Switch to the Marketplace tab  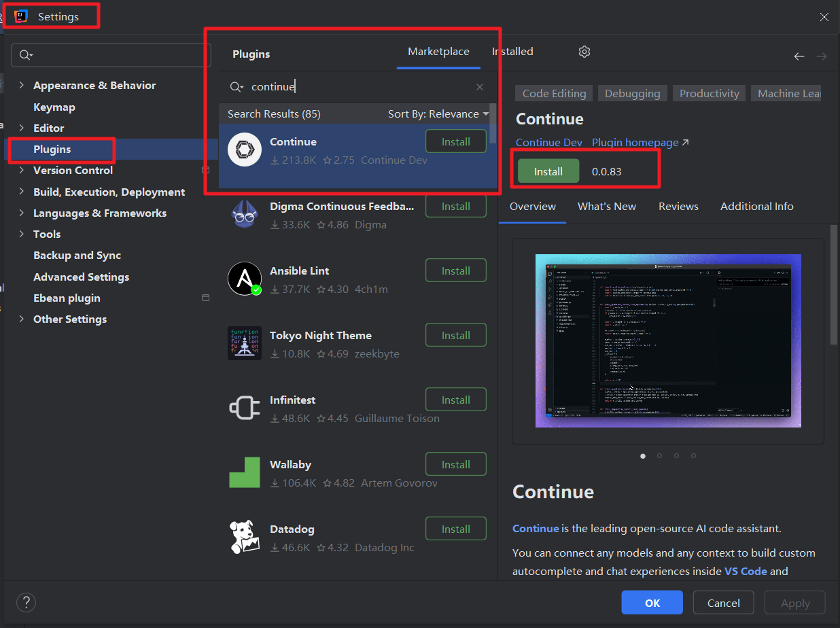tap(438, 52)
